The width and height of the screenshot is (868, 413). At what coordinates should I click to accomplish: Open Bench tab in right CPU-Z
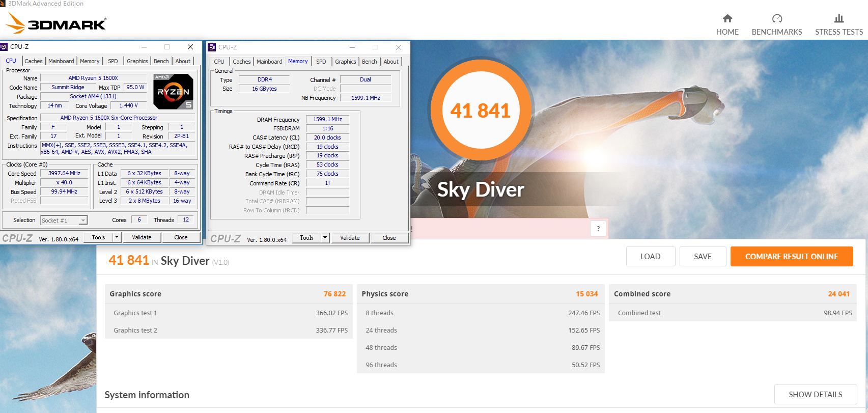point(370,62)
